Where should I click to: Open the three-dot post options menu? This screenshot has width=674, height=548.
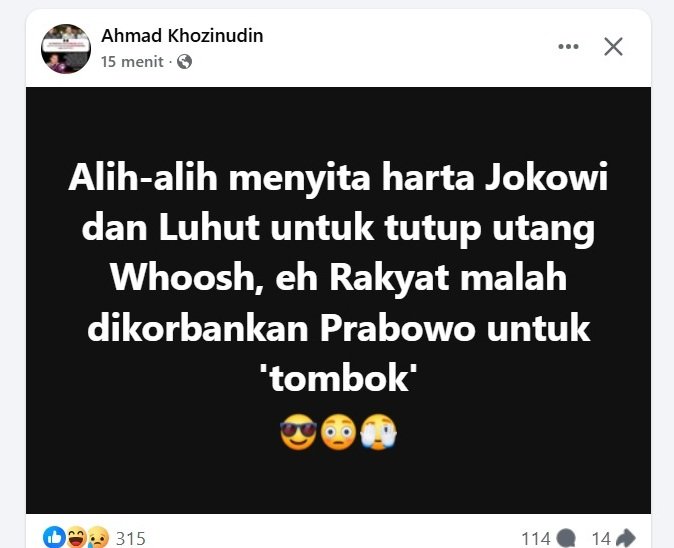[568, 46]
